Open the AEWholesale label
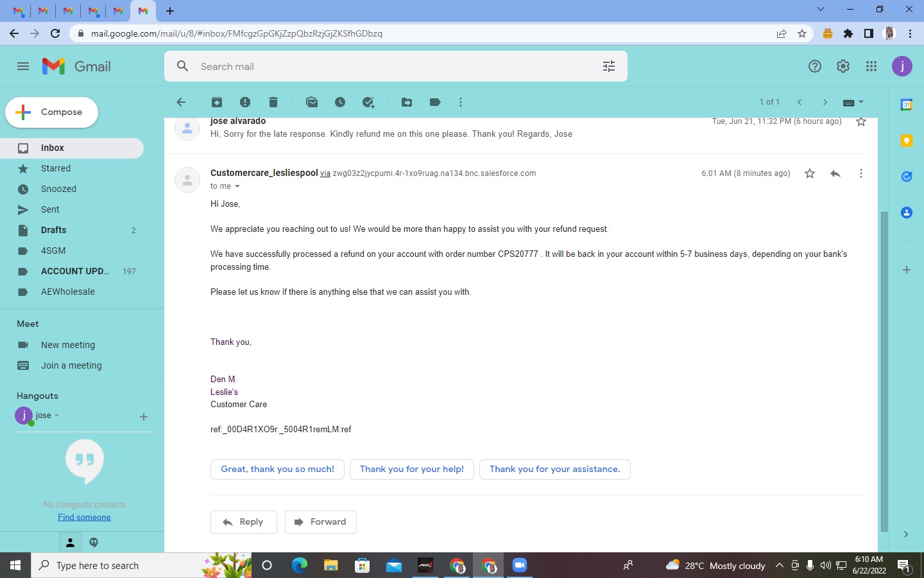924x578 pixels. click(72, 292)
